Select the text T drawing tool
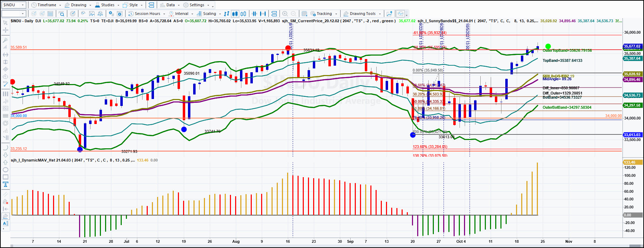Image resolution: width=644 pixels, height=248 pixels. [6, 184]
